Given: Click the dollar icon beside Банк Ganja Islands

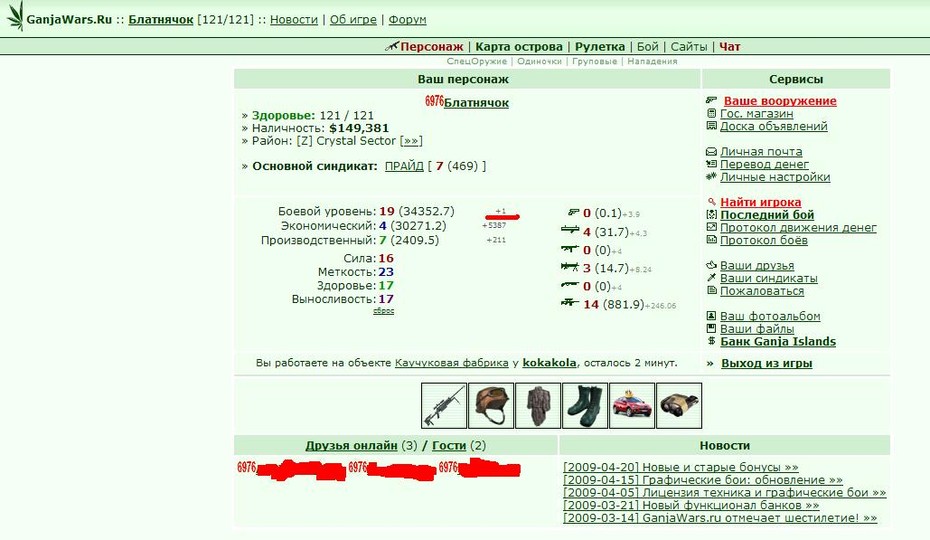Looking at the screenshot, I should coord(712,341).
